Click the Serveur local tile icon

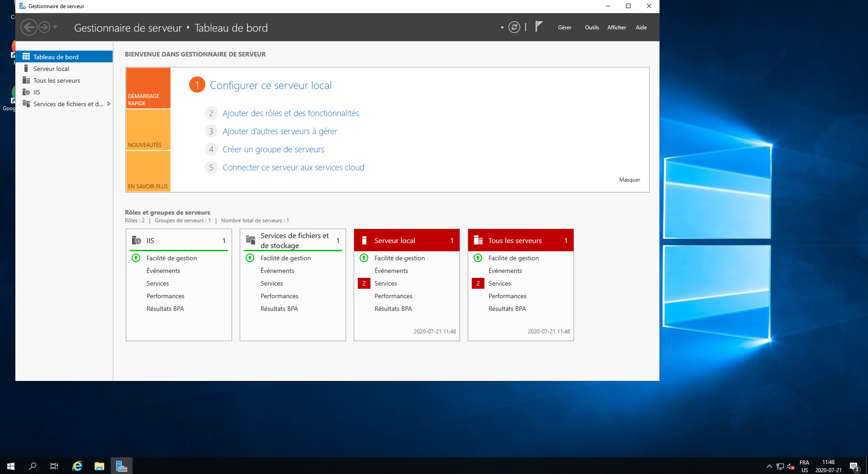pyautogui.click(x=364, y=240)
